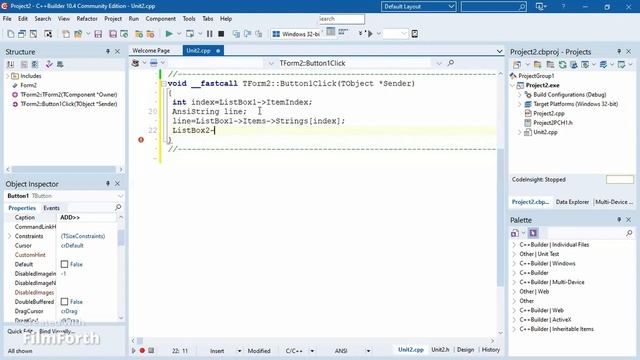Screen dimensions: 640x360
Task: Pin the Object Inspector panel
Action: (x=108, y=184)
